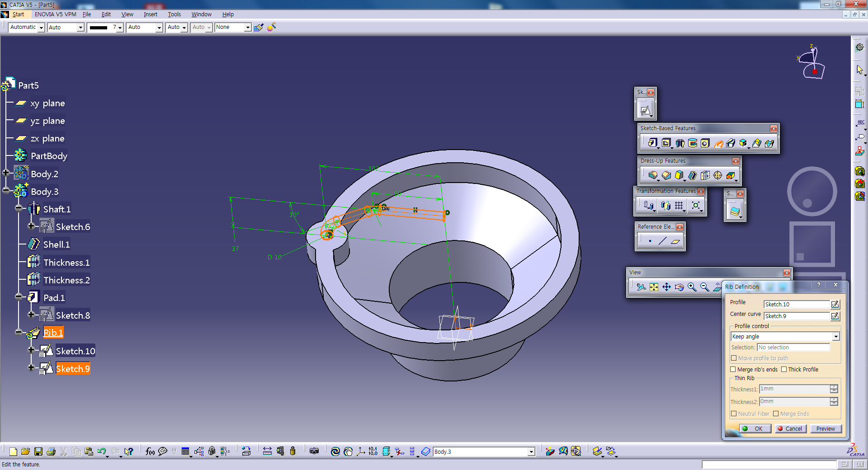Create a reference Plane
Viewport: 868px width, 470px height.
675,241
